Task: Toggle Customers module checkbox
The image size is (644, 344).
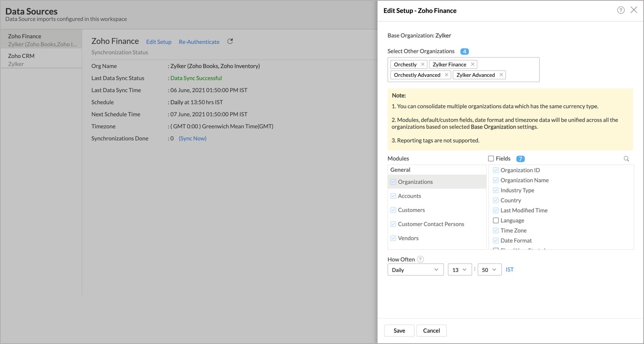Action: 393,210
